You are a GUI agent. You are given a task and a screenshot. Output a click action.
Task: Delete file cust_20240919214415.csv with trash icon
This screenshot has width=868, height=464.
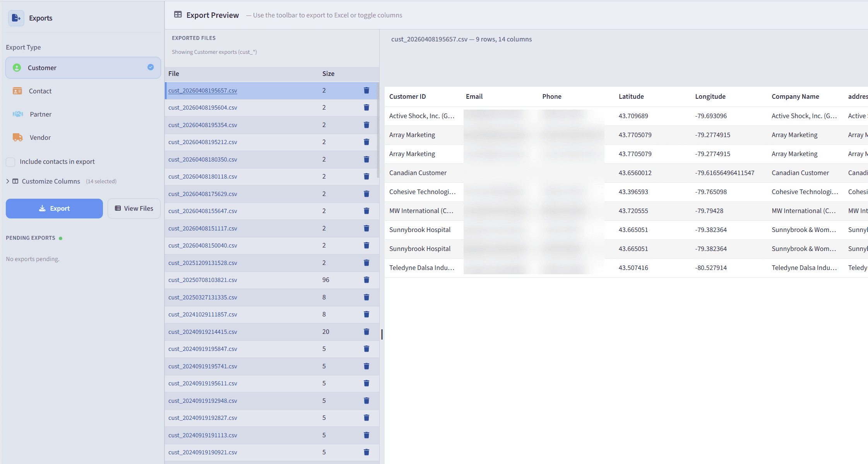click(366, 332)
